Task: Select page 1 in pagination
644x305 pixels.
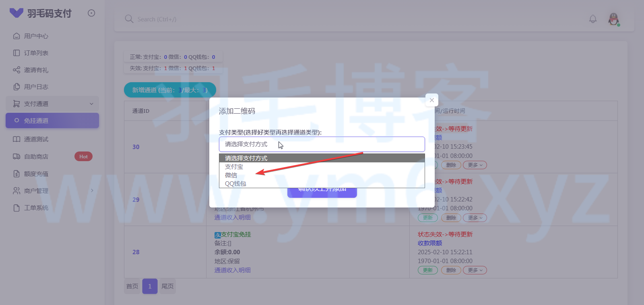Action: tap(150, 286)
